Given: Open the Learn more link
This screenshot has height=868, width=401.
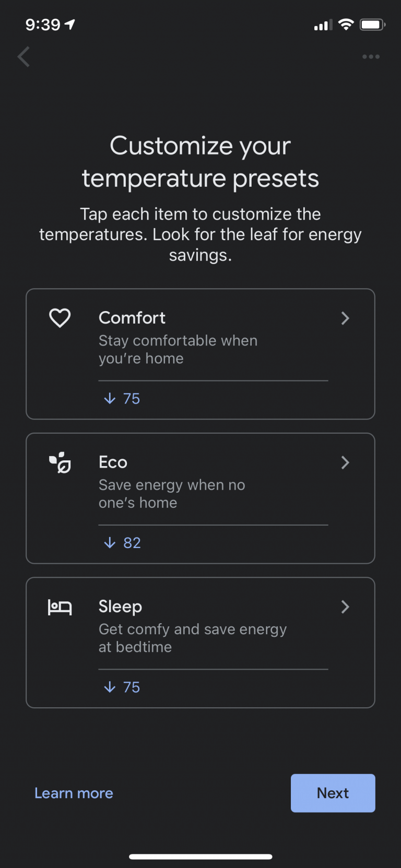Looking at the screenshot, I should pyautogui.click(x=74, y=793).
